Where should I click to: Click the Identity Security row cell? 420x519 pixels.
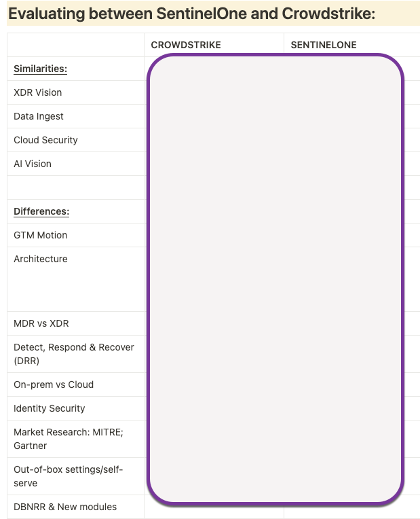tap(50, 408)
